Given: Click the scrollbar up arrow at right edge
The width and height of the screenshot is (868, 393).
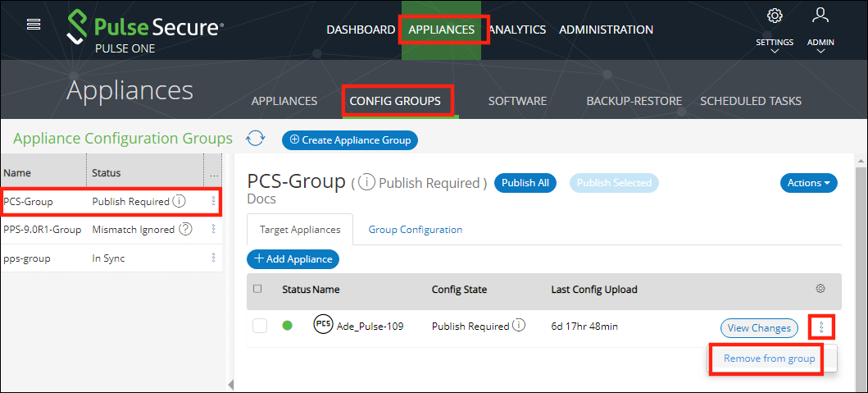Looking at the screenshot, I should point(861,162).
